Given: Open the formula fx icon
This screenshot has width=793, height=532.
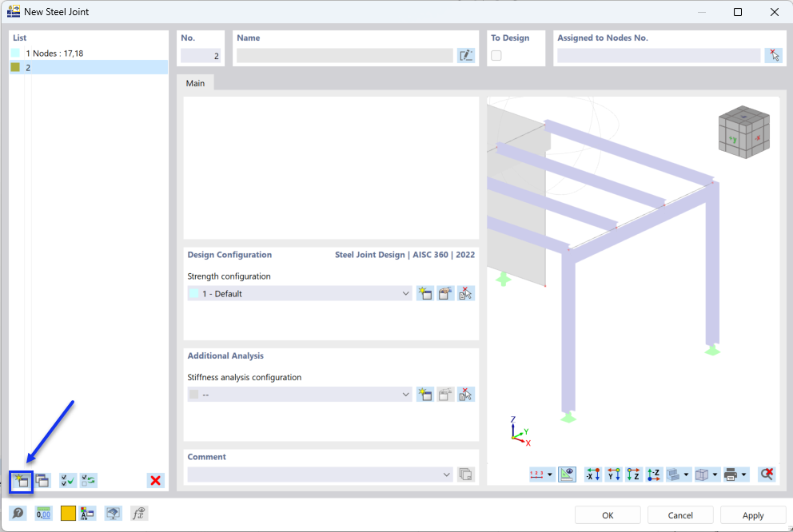Looking at the screenshot, I should point(138,514).
